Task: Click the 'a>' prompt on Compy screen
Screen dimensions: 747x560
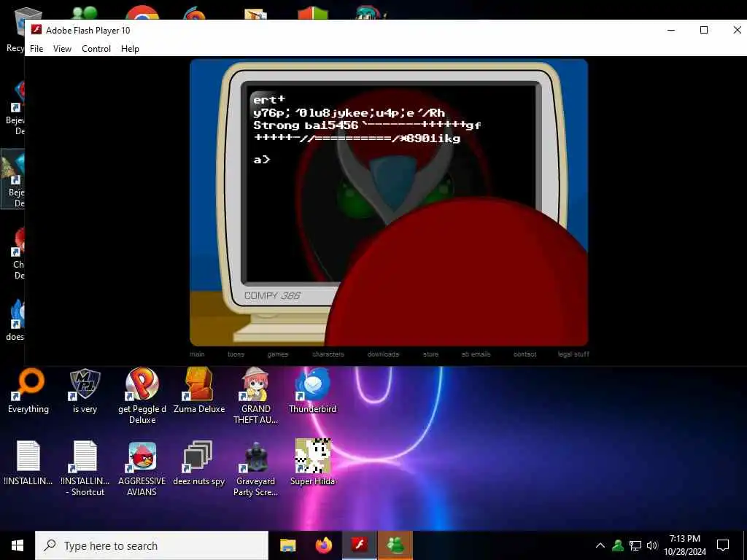Action: pos(262,160)
